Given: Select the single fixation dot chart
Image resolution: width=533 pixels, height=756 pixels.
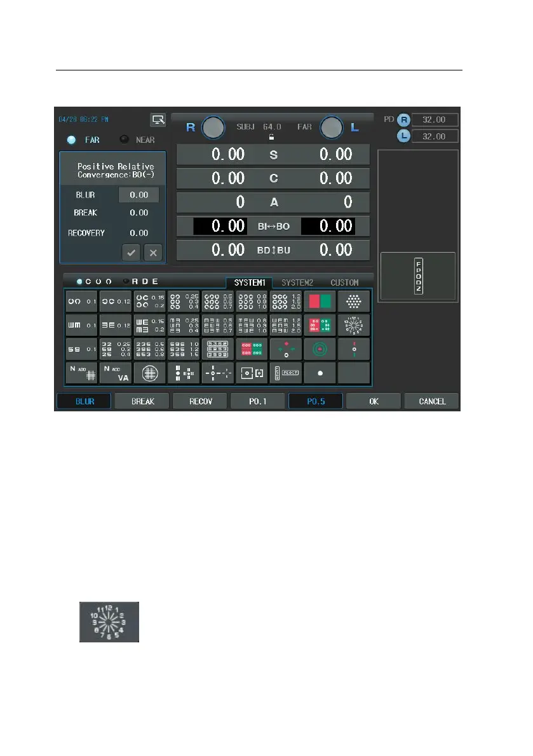Looking at the screenshot, I should tap(320, 373).
